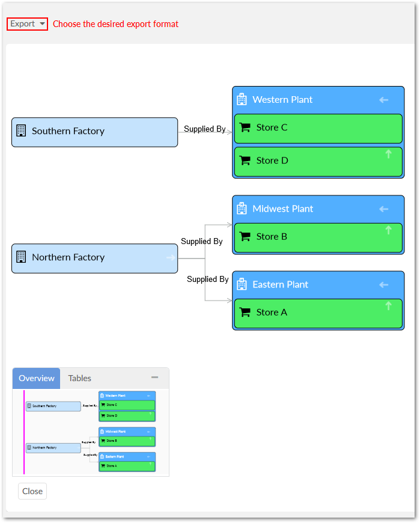Click the Southern Factory building icon
Viewport: 420px width, 523px height.
point(21,131)
